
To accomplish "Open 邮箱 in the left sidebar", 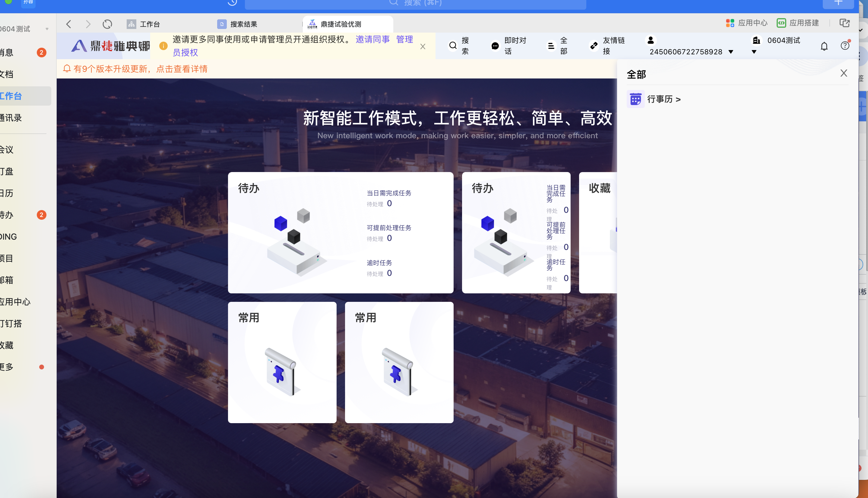I will click(23, 280).
